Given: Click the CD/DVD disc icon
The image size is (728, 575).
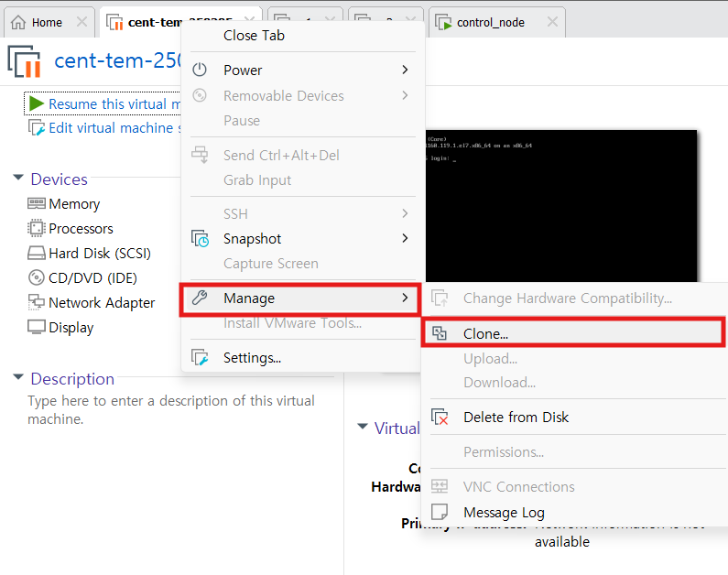Looking at the screenshot, I should point(37,277).
